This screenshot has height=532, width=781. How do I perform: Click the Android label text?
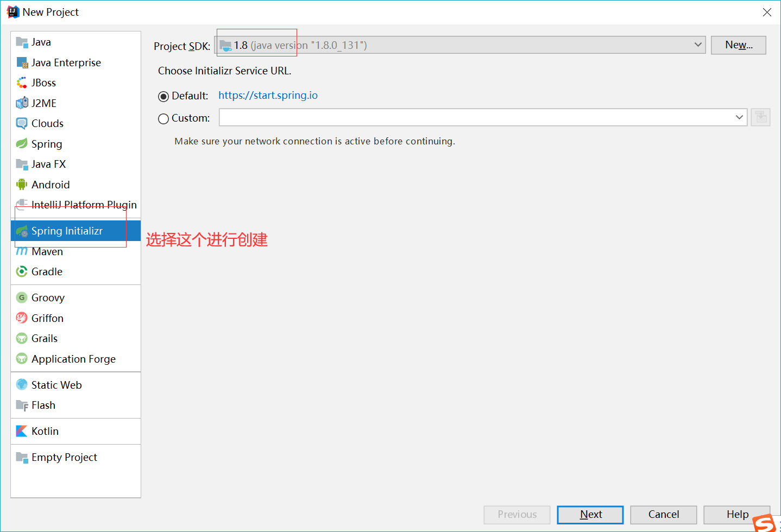coord(51,185)
